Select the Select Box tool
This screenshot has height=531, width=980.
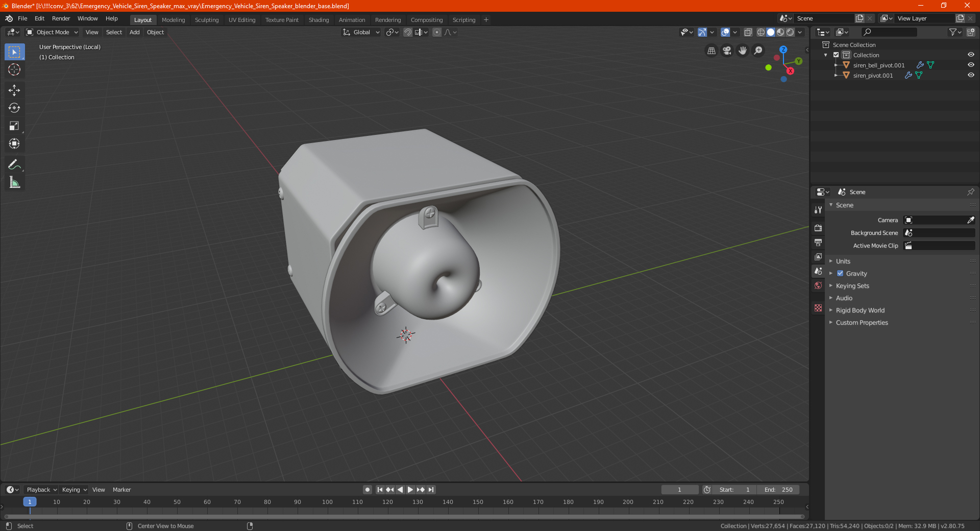[14, 52]
